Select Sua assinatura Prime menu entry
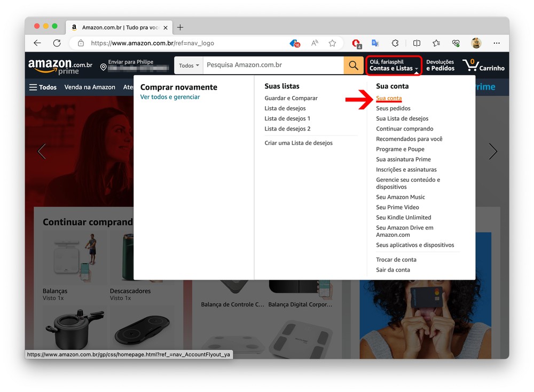 click(x=403, y=159)
